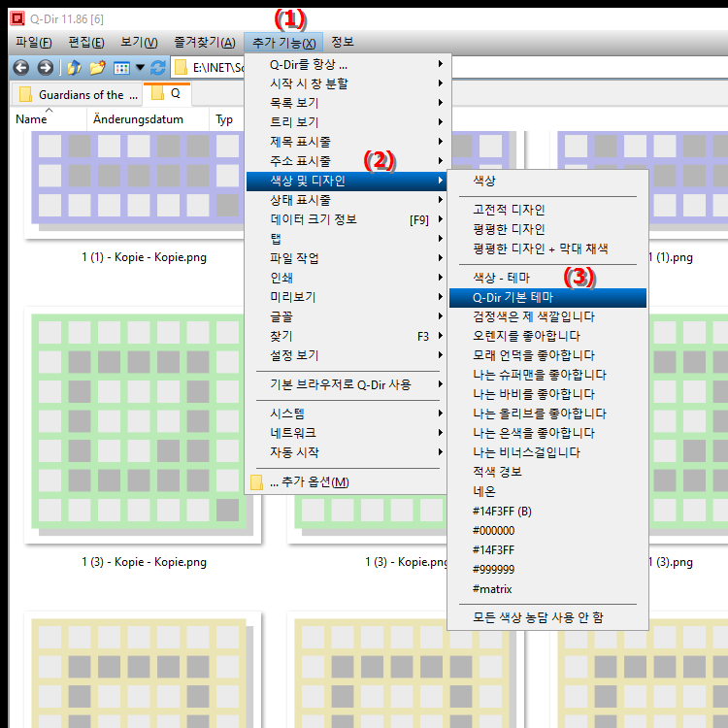This screenshot has width=728, height=728.
Task: Click the new folder icon
Action: point(97,68)
